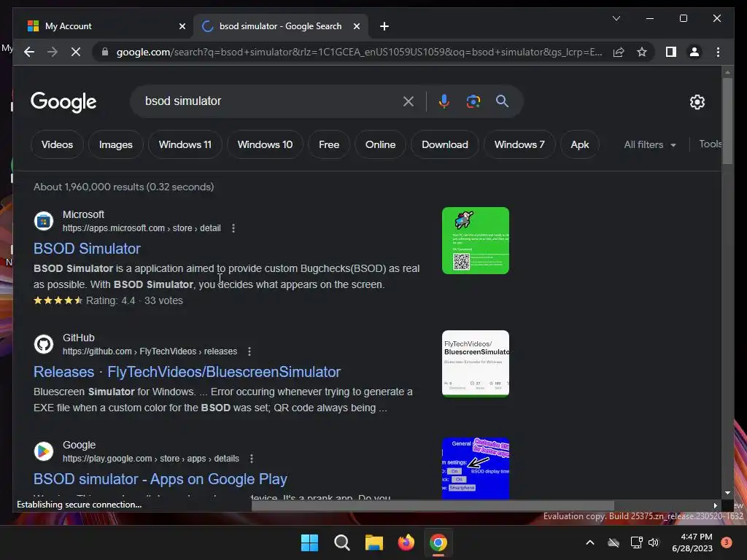Show hidden system tray icons
This screenshot has width=747, height=560.
tap(589, 542)
